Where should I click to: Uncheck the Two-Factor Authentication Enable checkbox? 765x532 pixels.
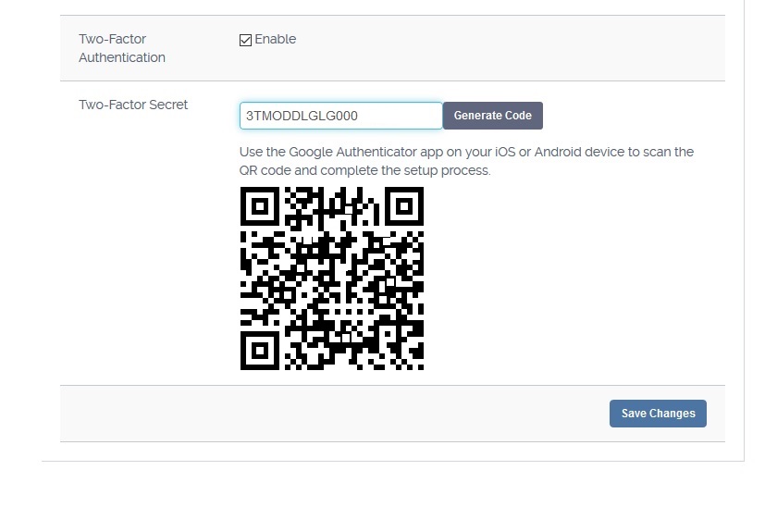pyautogui.click(x=245, y=40)
